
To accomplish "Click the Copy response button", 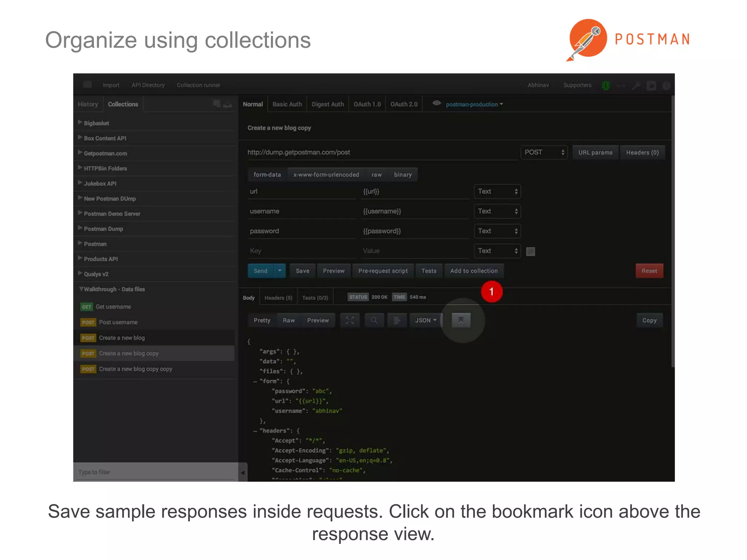I will tap(649, 320).
